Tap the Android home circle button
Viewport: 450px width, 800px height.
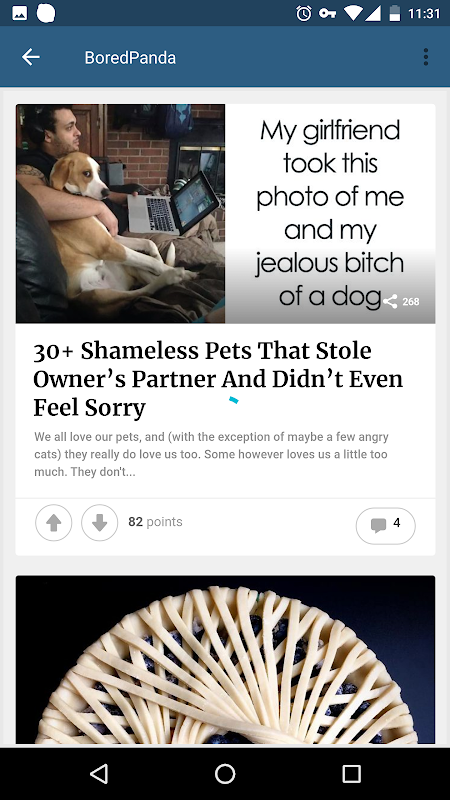point(225,773)
